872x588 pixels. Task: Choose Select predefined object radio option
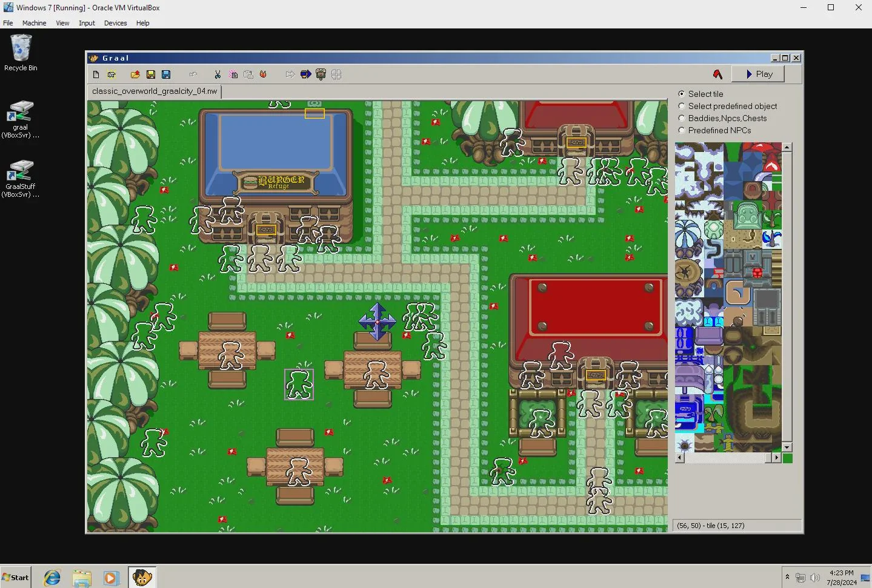pos(727,106)
